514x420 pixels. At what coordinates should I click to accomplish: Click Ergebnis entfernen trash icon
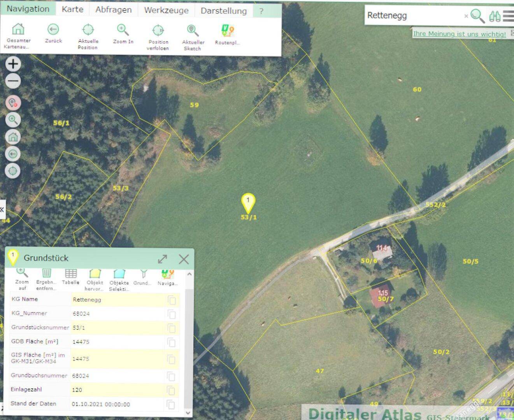coord(46,279)
